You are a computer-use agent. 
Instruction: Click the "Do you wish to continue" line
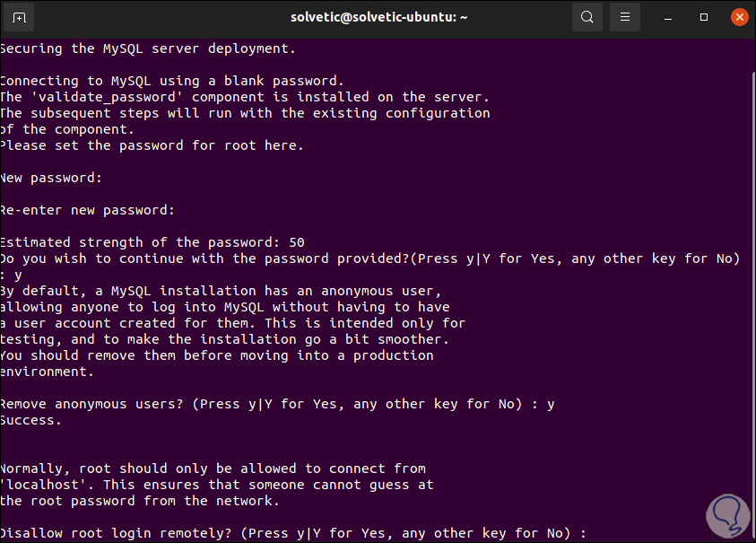pyautogui.click(x=369, y=258)
